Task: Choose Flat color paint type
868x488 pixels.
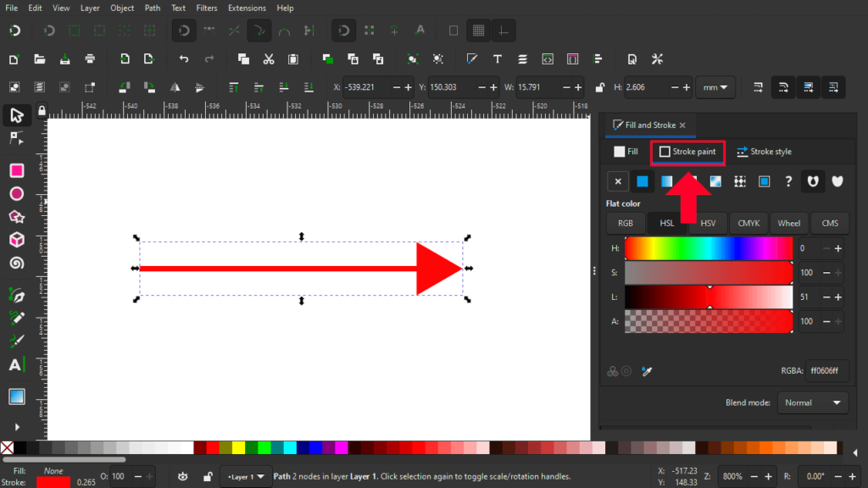Action: (643, 181)
